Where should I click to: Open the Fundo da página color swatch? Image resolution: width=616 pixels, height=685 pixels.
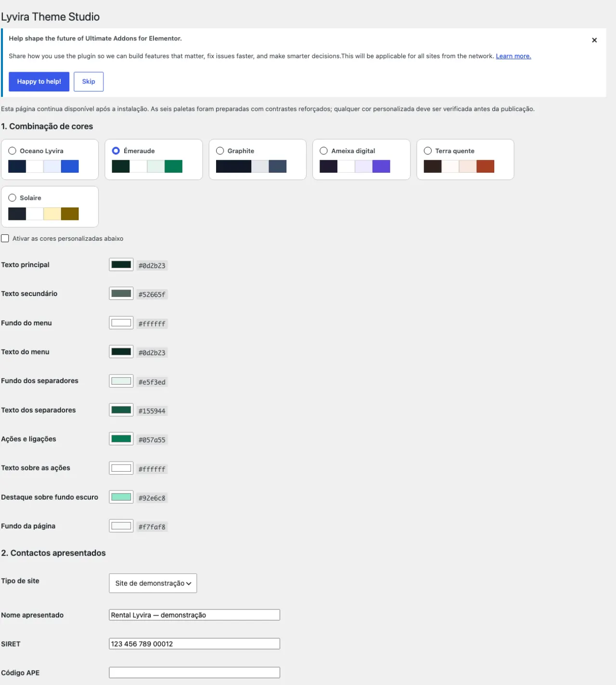121,526
